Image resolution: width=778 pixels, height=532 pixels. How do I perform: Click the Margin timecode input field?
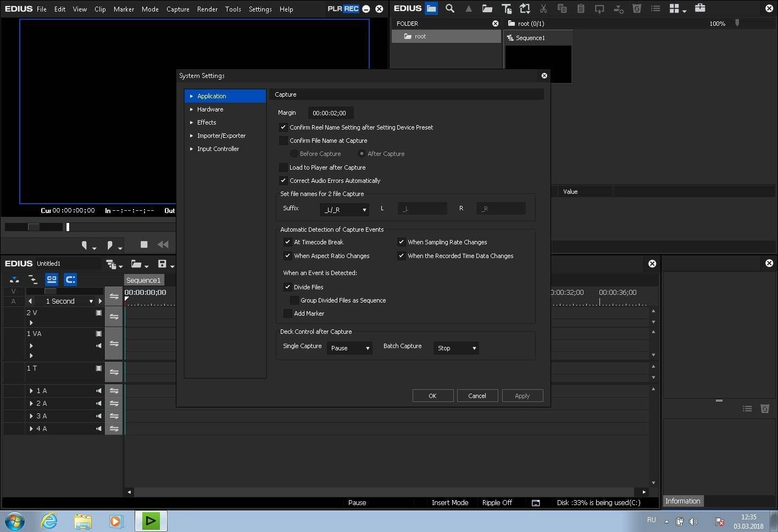[x=331, y=113]
